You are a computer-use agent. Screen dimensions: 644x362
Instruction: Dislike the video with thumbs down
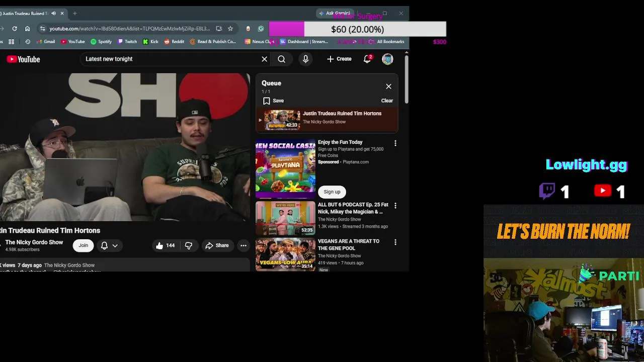189,245
